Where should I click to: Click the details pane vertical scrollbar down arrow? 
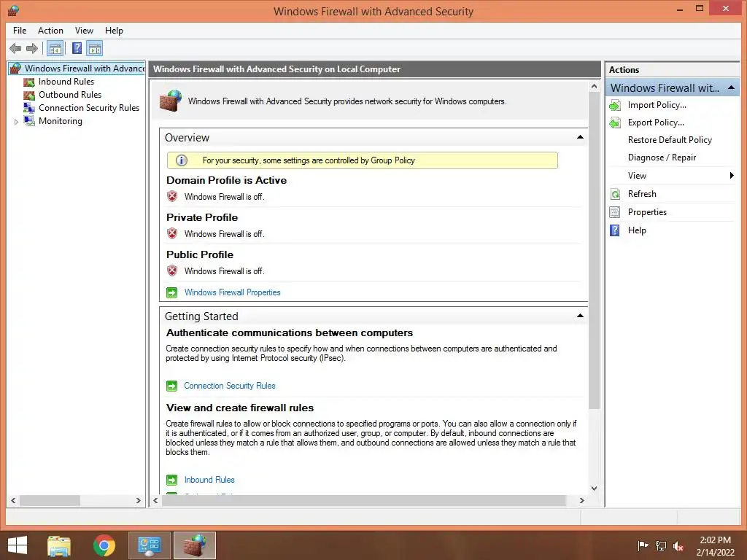pyautogui.click(x=594, y=488)
